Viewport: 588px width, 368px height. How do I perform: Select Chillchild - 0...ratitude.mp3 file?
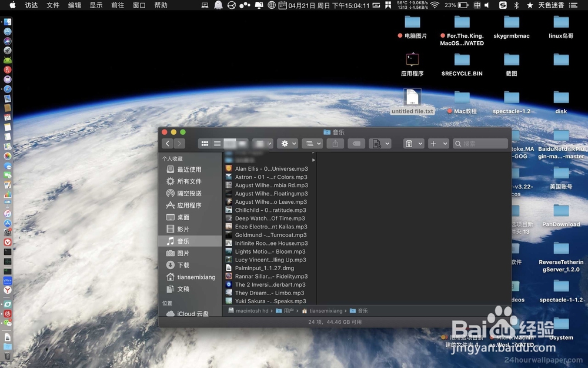[x=269, y=210]
